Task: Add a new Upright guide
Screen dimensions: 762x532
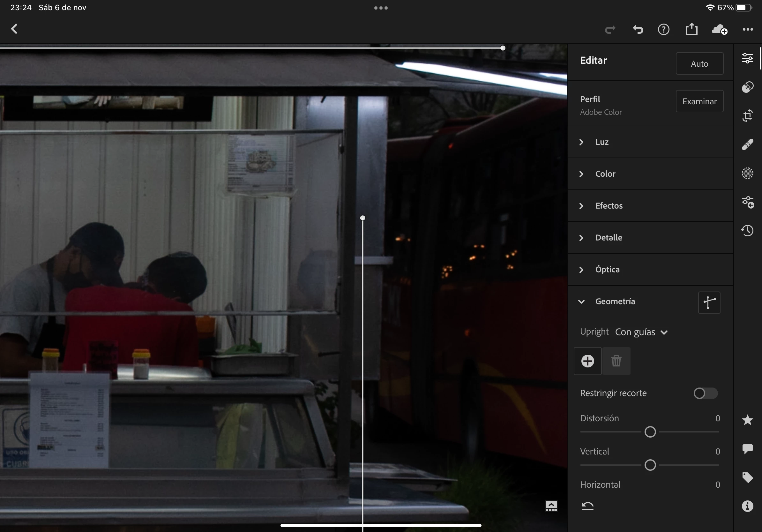Action: coord(587,361)
